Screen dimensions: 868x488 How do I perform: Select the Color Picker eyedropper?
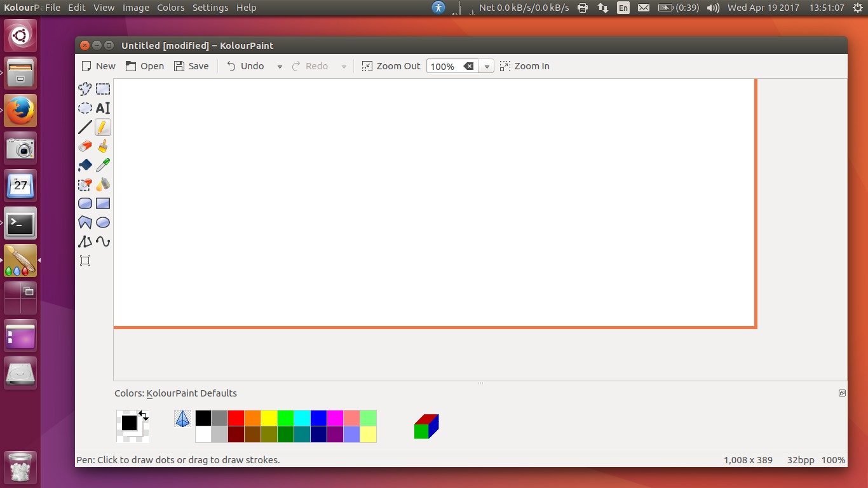point(103,165)
